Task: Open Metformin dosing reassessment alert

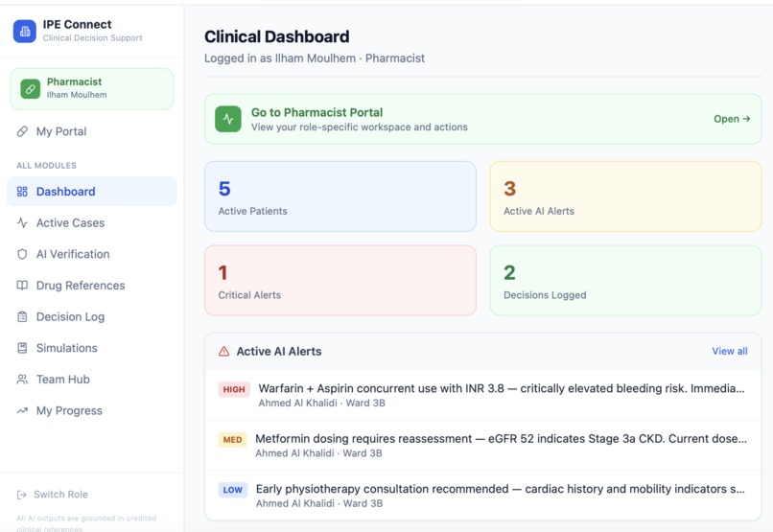Action: coord(482,446)
